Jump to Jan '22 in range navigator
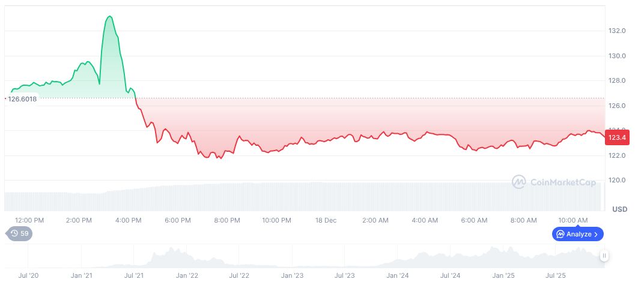The height and width of the screenshot is (282, 644). click(187, 275)
